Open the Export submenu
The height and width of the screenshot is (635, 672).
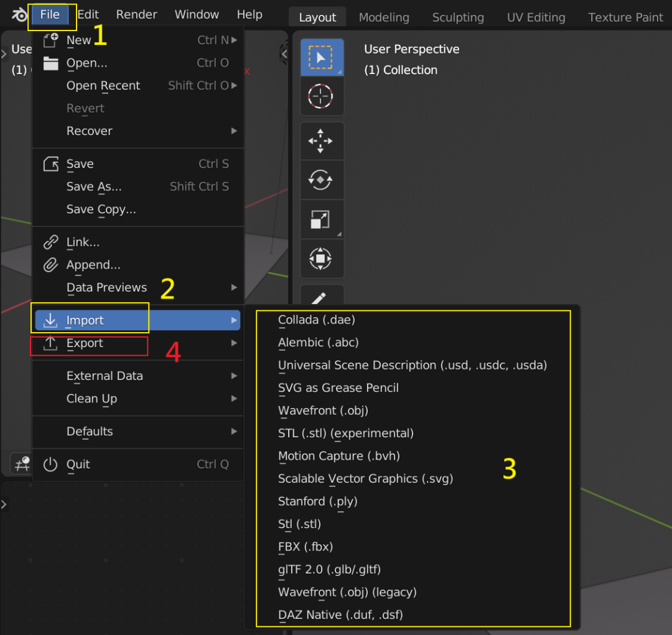138,343
